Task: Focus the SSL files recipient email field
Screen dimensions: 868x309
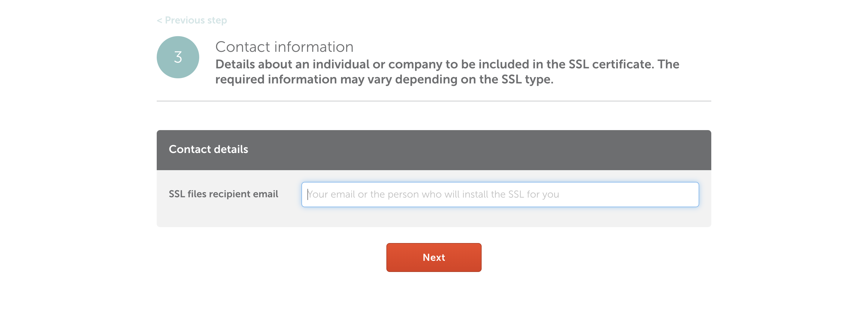Action: click(500, 195)
